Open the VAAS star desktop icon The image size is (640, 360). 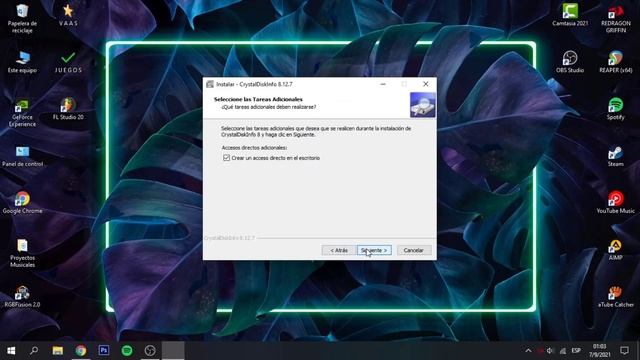coord(68,16)
